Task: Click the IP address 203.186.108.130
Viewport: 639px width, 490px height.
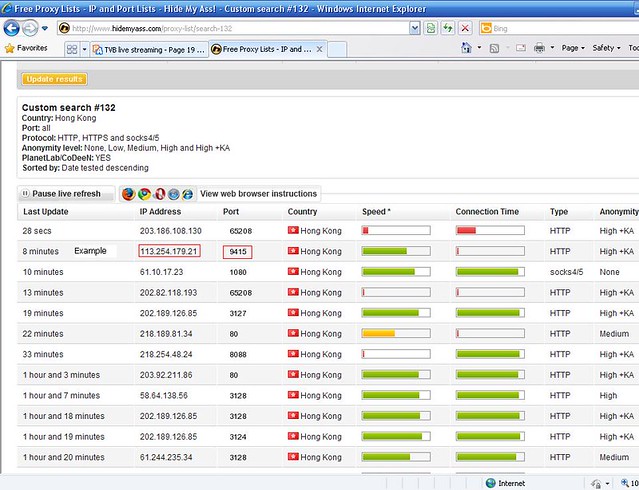Action: (170, 231)
